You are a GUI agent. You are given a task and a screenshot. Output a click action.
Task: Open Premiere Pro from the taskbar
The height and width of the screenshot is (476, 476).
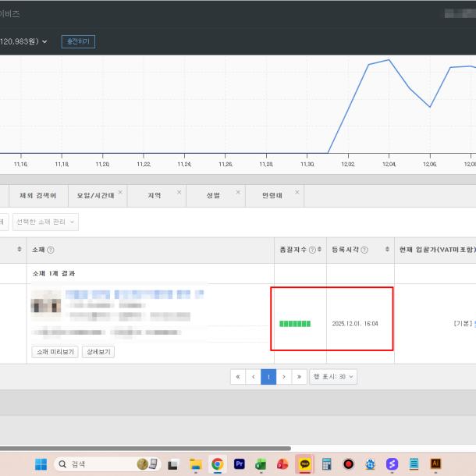(240, 464)
